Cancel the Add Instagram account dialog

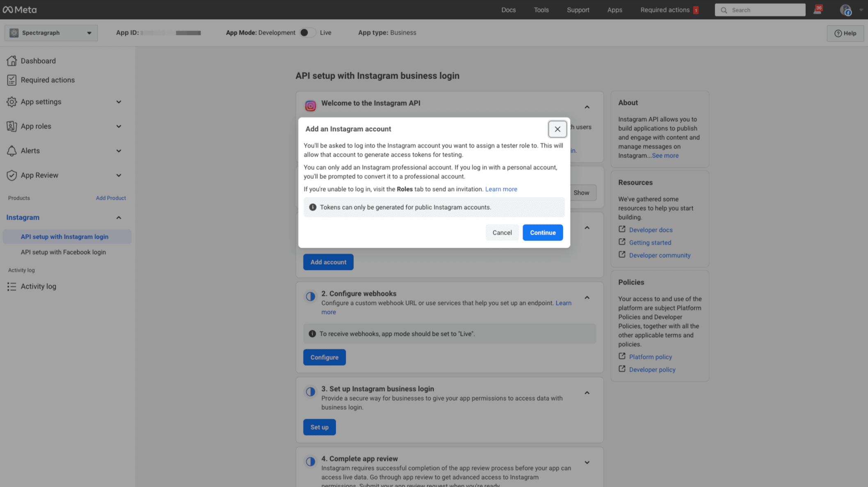502,233
